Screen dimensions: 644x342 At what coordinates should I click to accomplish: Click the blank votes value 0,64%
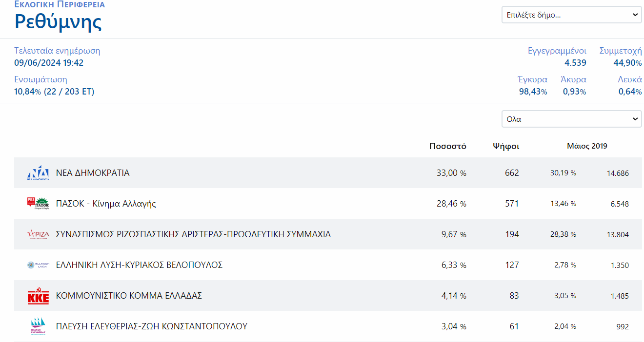630,92
